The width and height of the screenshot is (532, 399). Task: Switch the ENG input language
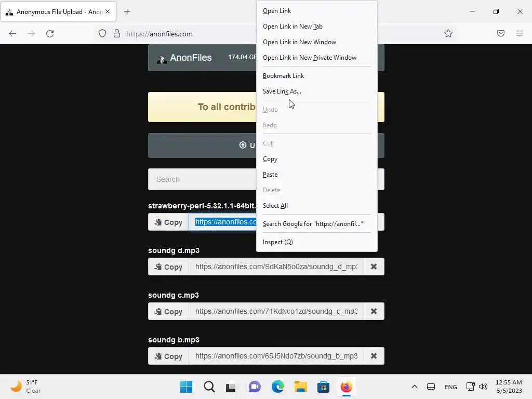click(450, 387)
